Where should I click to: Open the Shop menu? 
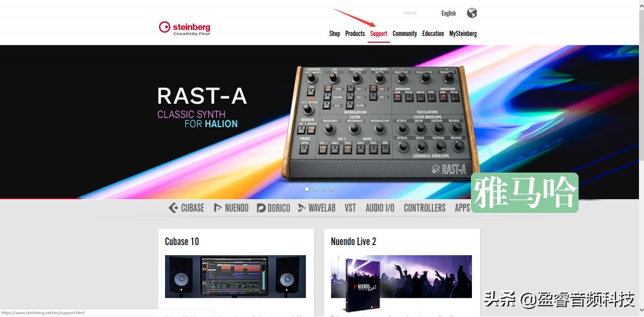point(335,34)
